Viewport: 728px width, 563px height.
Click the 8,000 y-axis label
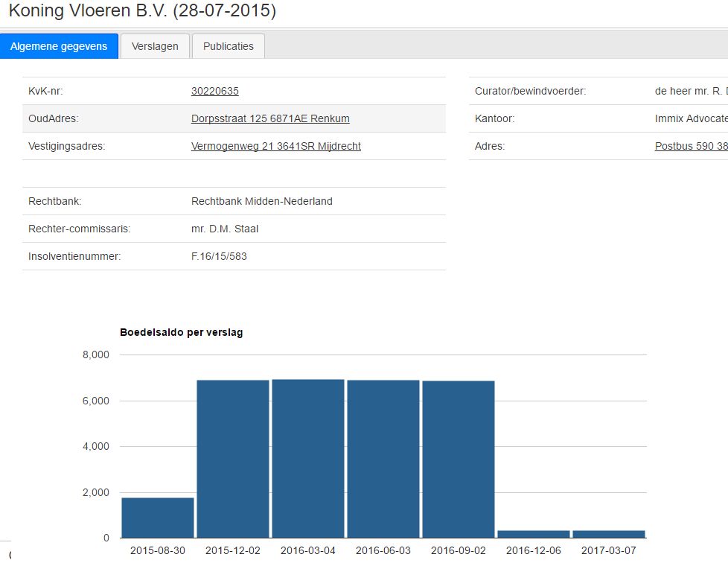[x=96, y=355]
